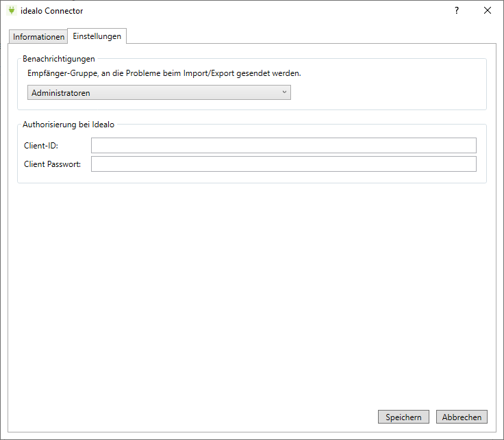Viewport: 504px width, 440px height.
Task: Switch to the Informationen tab
Action: click(x=38, y=37)
